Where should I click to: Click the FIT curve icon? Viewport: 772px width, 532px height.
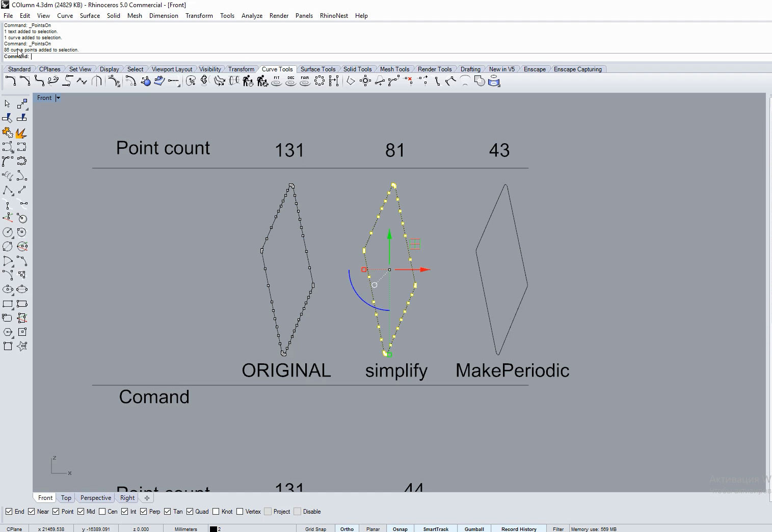(x=277, y=81)
